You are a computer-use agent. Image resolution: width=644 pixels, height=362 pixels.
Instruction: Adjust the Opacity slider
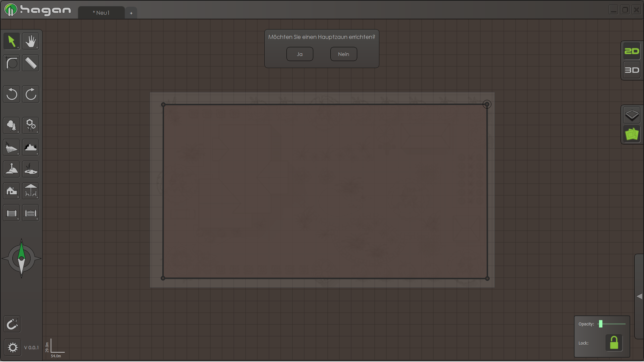coord(601,324)
